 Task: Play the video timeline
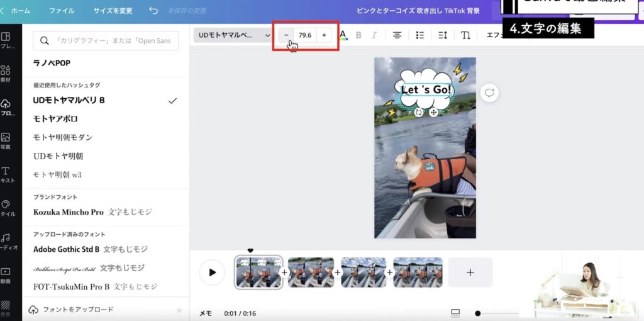point(213,272)
